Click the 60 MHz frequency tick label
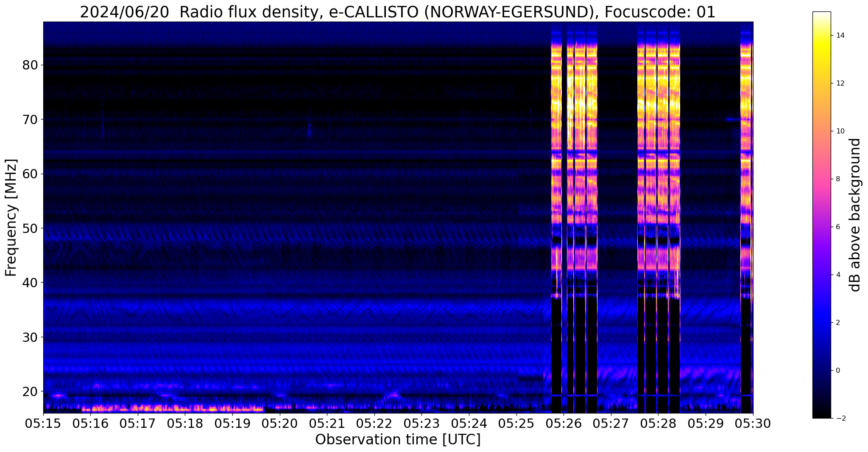The width and height of the screenshot is (868, 452). tap(31, 174)
